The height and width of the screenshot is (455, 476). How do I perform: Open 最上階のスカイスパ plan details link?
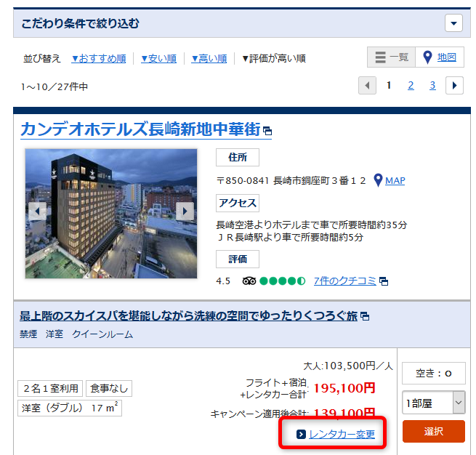point(188,316)
